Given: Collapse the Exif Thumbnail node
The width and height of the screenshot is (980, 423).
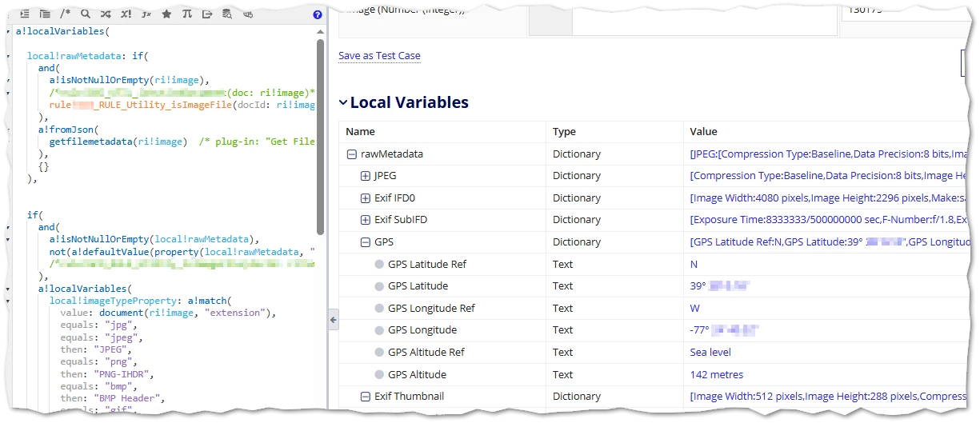Looking at the screenshot, I should [x=366, y=396].
